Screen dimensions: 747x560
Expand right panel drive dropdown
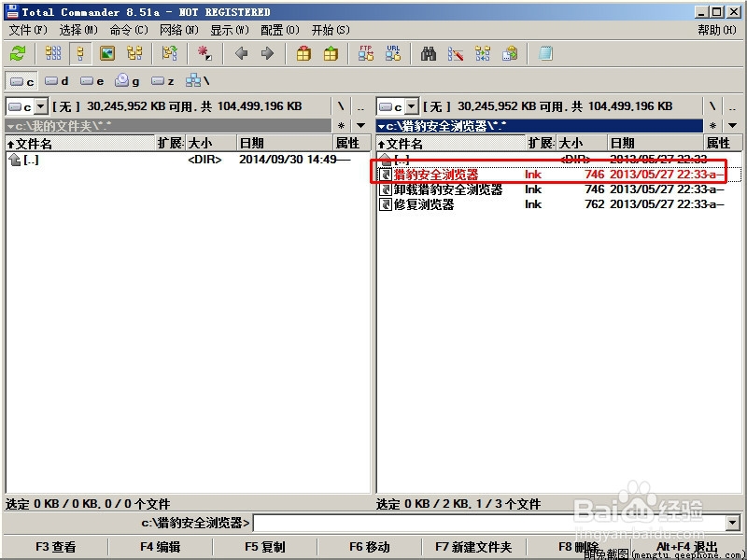point(412,106)
